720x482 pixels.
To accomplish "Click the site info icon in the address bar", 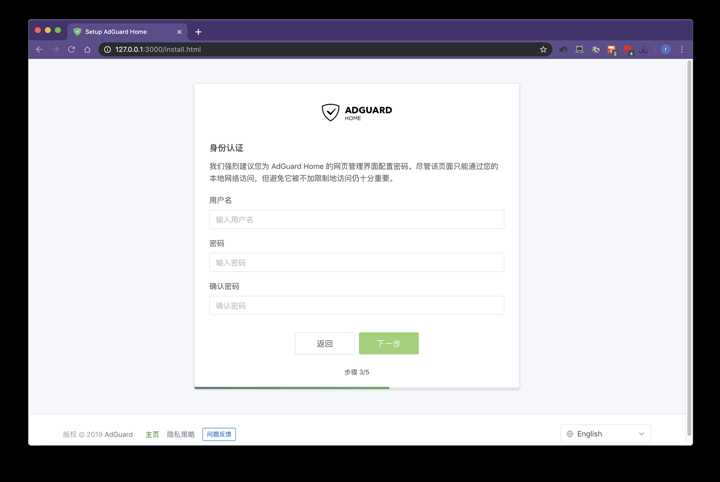I will point(107,50).
